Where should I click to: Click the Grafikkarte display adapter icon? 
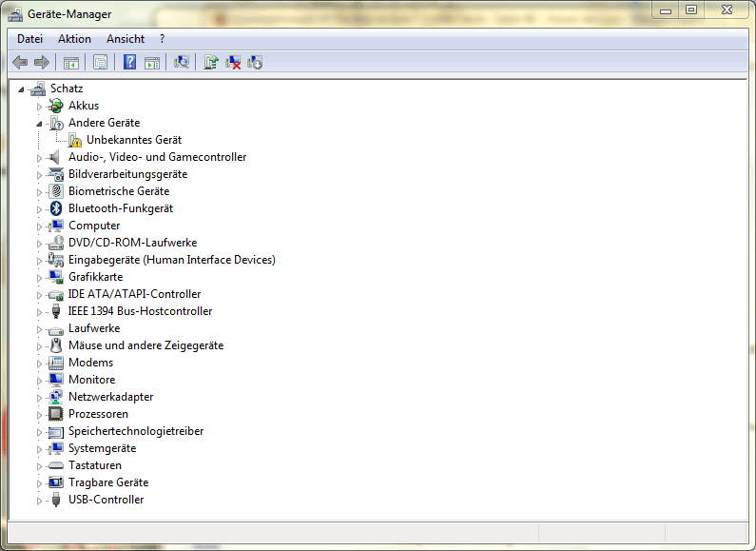[56, 277]
